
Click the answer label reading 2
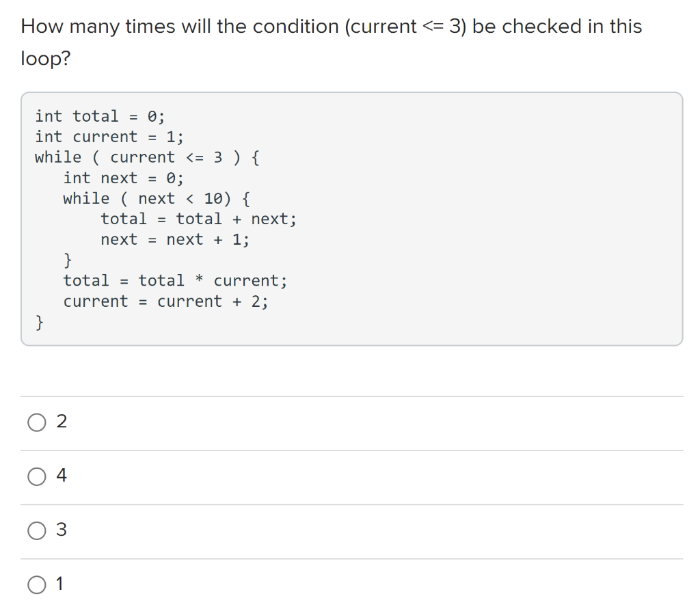pyautogui.click(x=62, y=422)
